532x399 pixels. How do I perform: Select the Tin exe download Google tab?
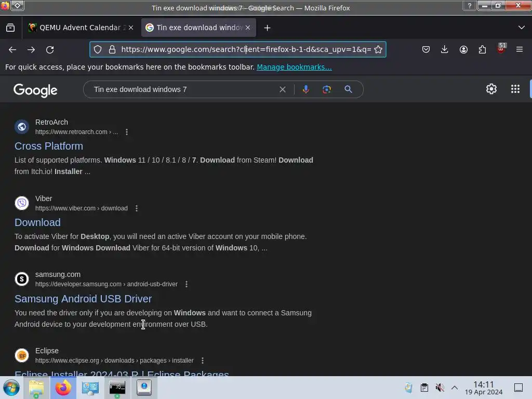pyautogui.click(x=198, y=28)
